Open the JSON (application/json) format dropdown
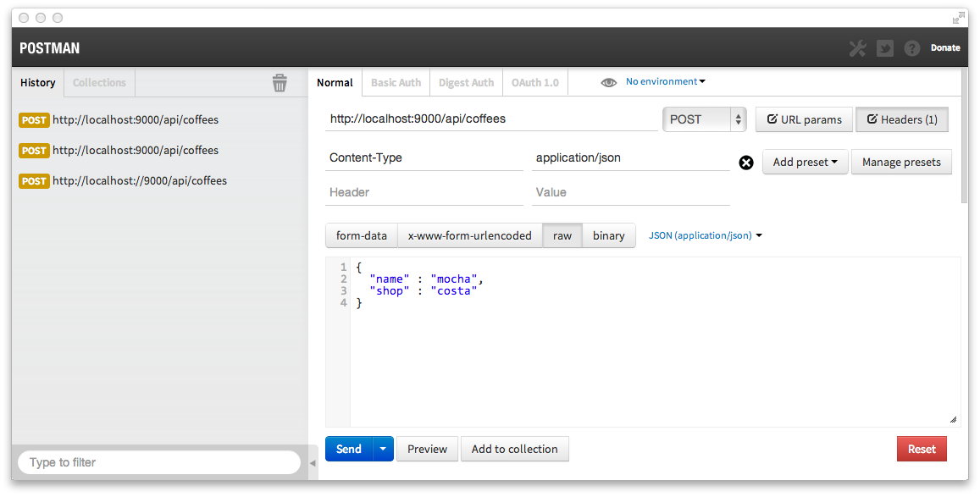 tap(705, 235)
